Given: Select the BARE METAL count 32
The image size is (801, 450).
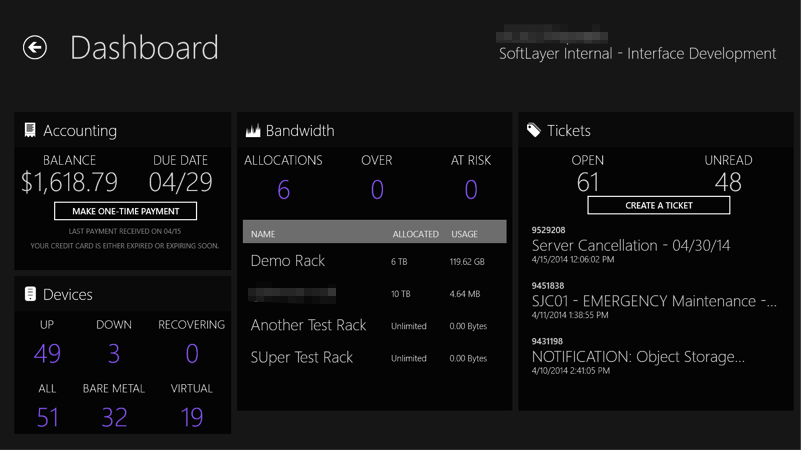Looking at the screenshot, I should 114,417.
